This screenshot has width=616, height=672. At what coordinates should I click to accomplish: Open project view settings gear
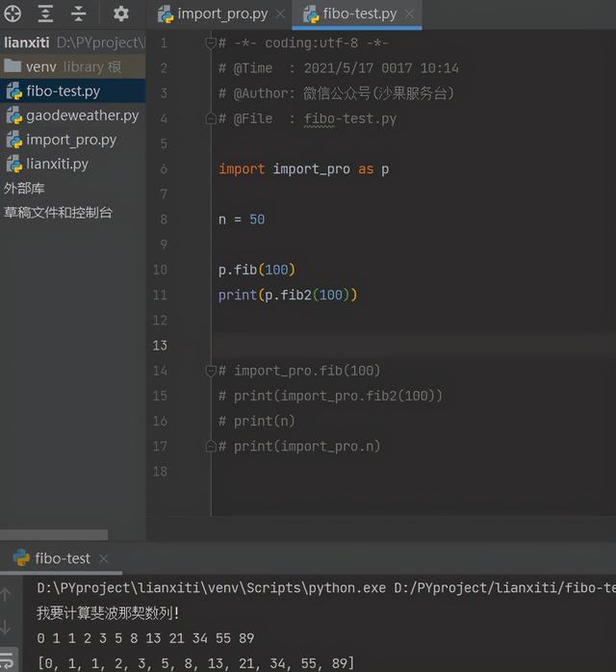pos(121,13)
